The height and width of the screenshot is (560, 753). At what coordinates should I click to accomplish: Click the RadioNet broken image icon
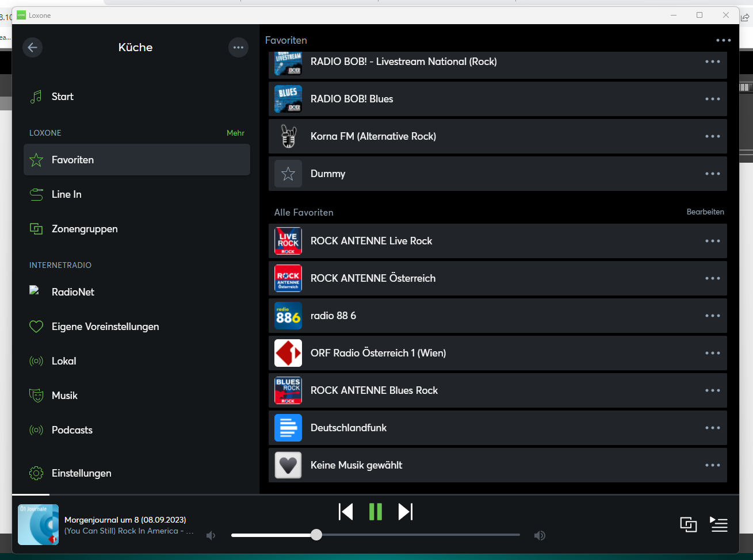pyautogui.click(x=35, y=290)
